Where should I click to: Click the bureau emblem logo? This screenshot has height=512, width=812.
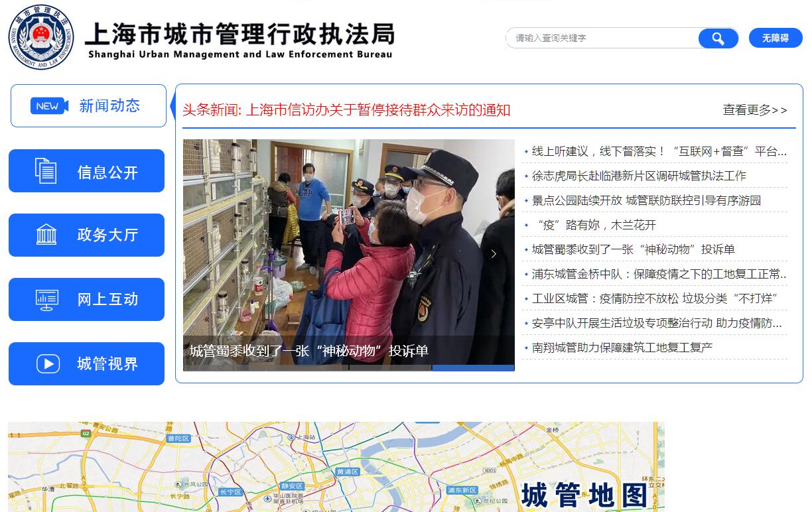tap(41, 37)
